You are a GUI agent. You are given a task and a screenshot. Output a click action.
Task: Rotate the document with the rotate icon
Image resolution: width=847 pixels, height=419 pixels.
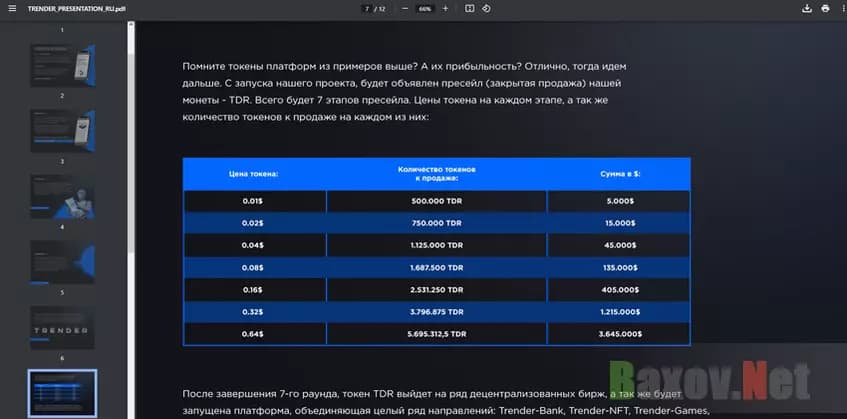[486, 9]
